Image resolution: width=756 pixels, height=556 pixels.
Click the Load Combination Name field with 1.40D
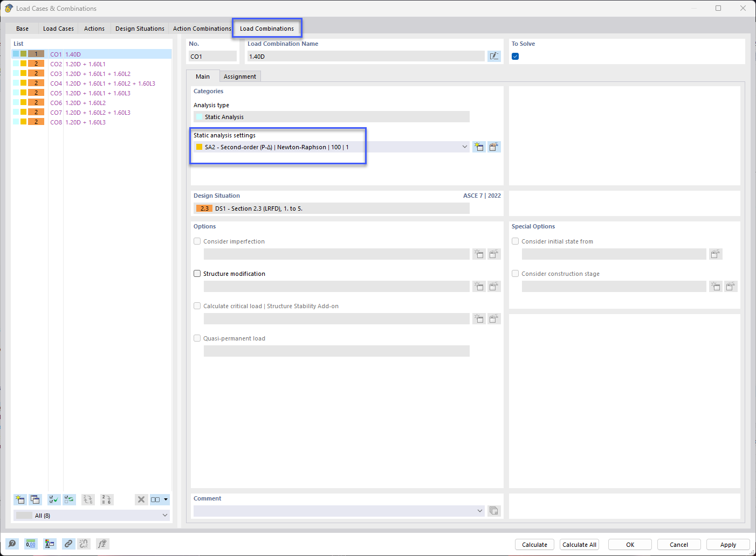pyautogui.click(x=366, y=56)
